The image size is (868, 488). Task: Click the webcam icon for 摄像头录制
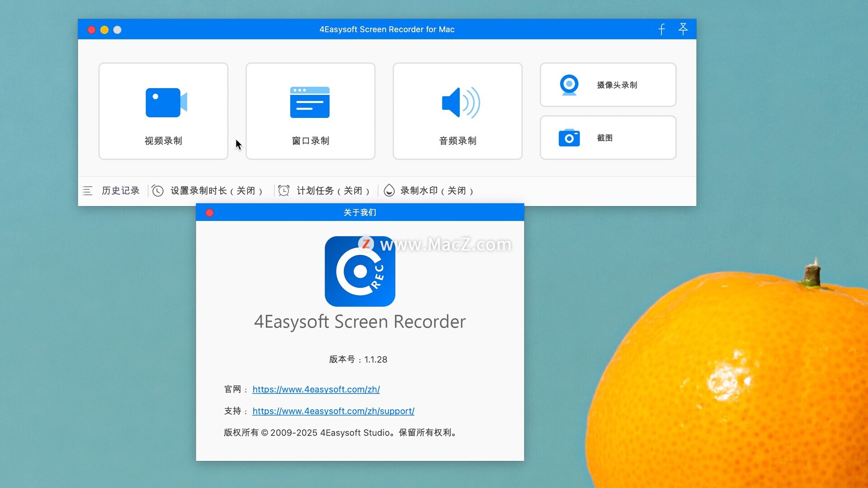(x=569, y=84)
